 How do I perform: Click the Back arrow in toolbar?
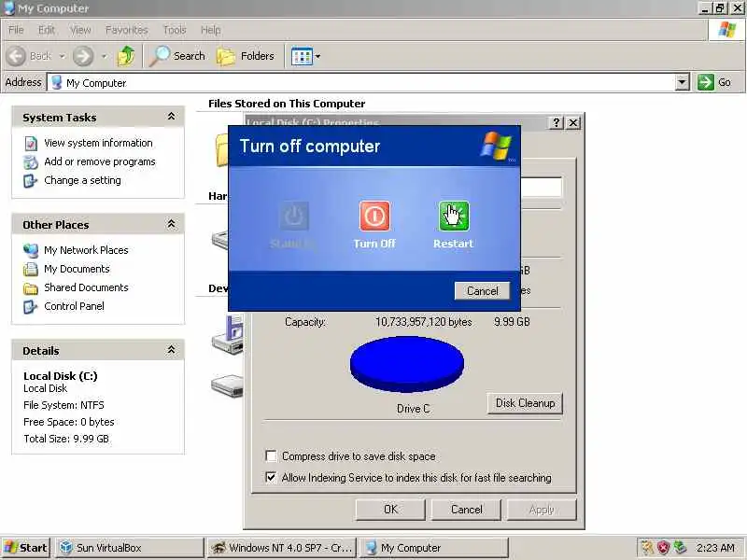click(16, 56)
